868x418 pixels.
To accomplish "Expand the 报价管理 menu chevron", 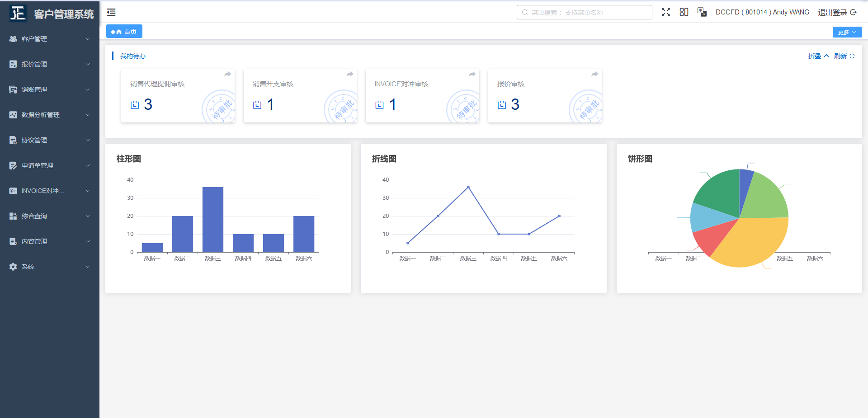I will click(88, 64).
